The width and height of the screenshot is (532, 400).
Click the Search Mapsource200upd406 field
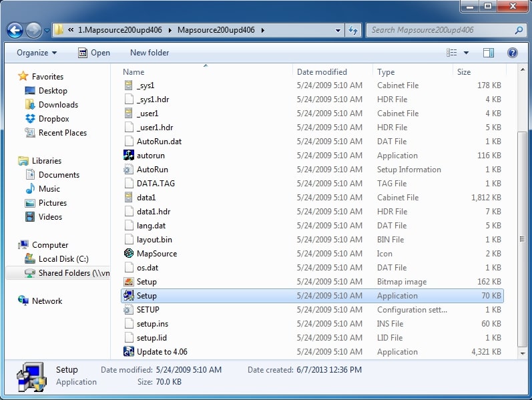coord(441,30)
